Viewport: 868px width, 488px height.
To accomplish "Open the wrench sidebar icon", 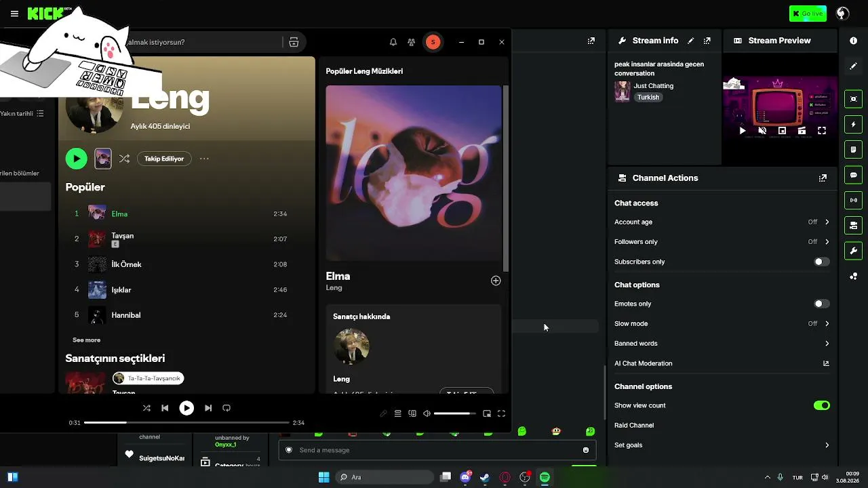I will click(x=854, y=251).
